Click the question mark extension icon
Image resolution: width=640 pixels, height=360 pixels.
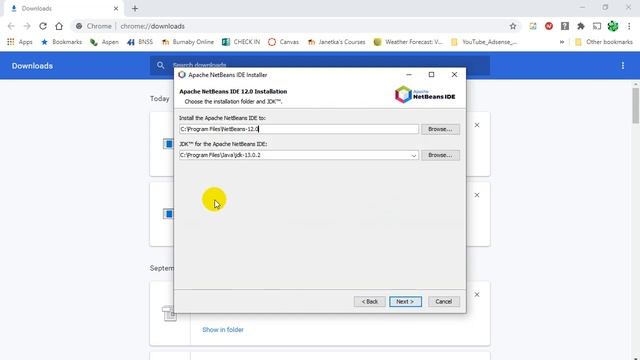click(x=564, y=26)
